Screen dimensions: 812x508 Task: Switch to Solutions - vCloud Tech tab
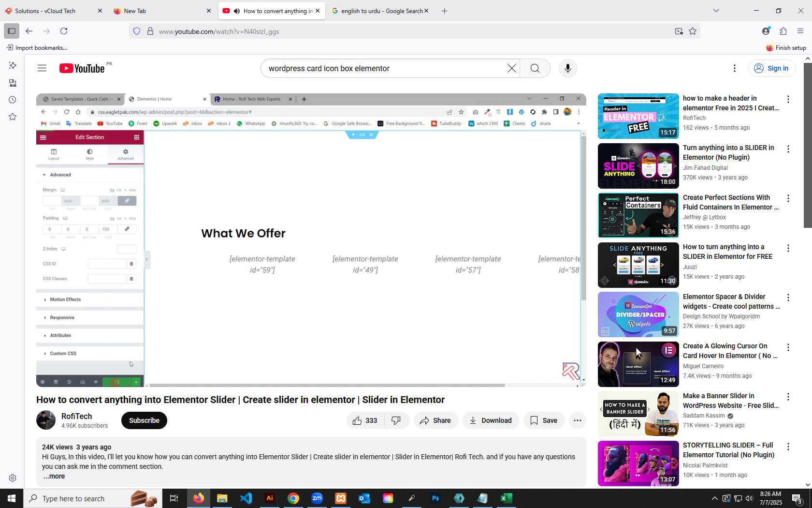coord(53,11)
